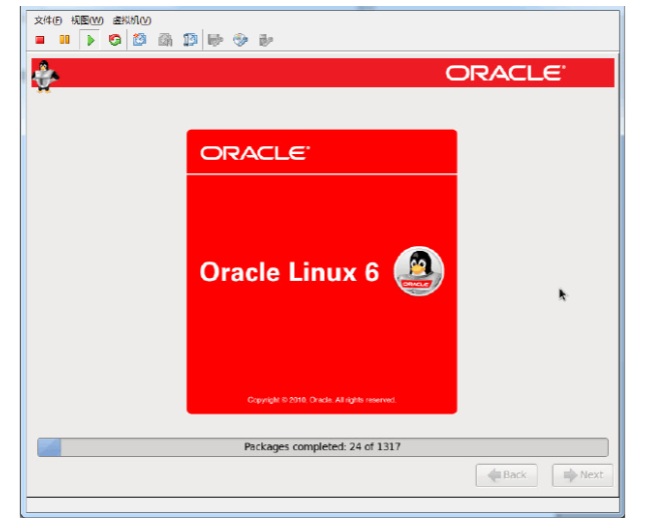659x528 pixels.
Task: Click the Oracle Linux 6 title text
Action: 289,272
